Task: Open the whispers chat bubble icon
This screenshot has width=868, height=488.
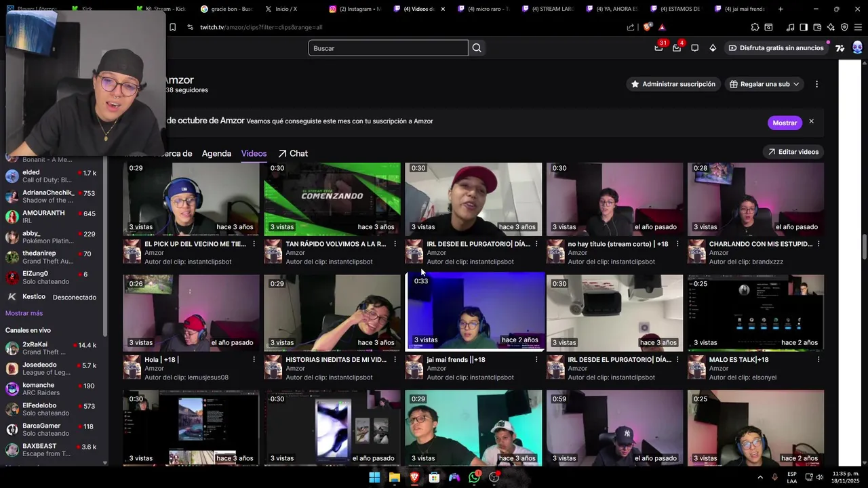Action: [x=694, y=48]
